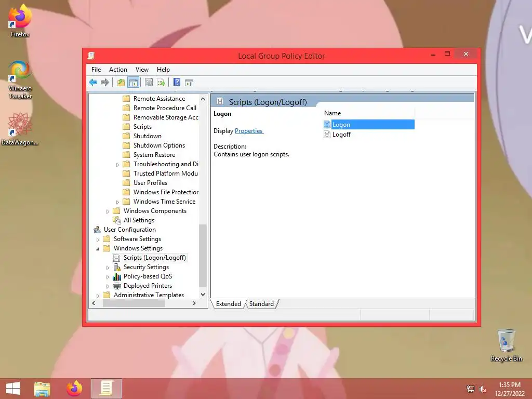Expand Troubleshooting and Diagnostics node
Screen dimensions: 532x399
click(x=118, y=165)
